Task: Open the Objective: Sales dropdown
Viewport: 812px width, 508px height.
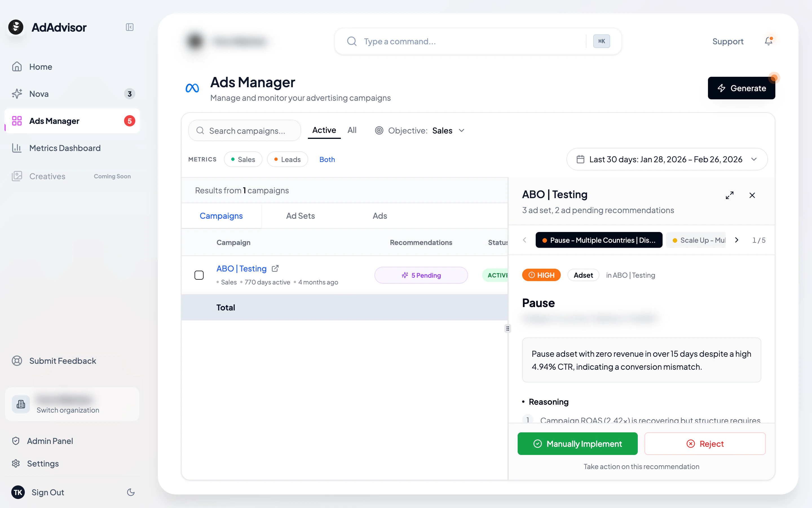Action: (420, 130)
